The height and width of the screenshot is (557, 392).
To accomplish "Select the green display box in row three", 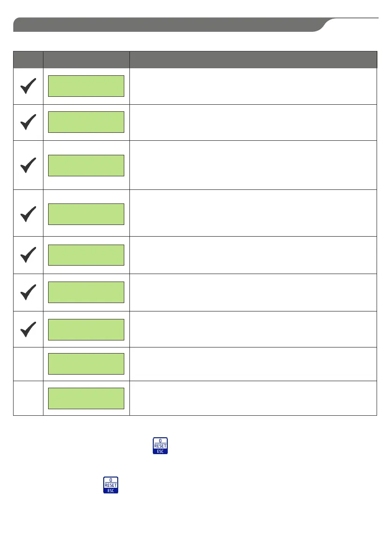I will (x=86, y=166).
